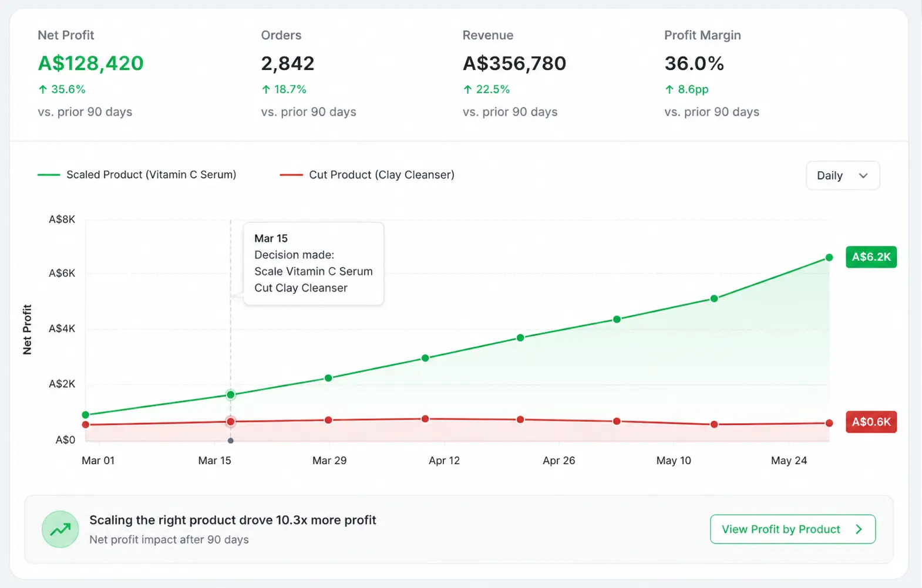Image resolution: width=922 pixels, height=588 pixels.
Task: Click the Mar 15 decision tooltip
Action: (x=314, y=263)
